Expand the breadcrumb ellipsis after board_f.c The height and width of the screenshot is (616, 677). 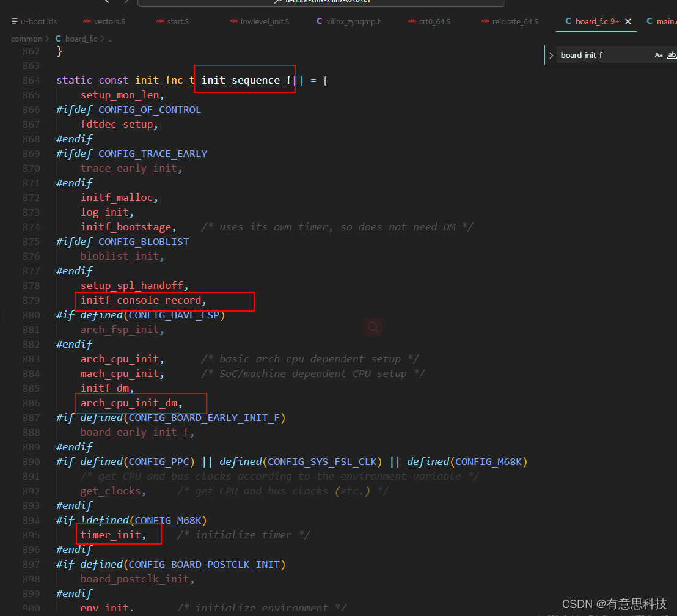[x=109, y=38]
